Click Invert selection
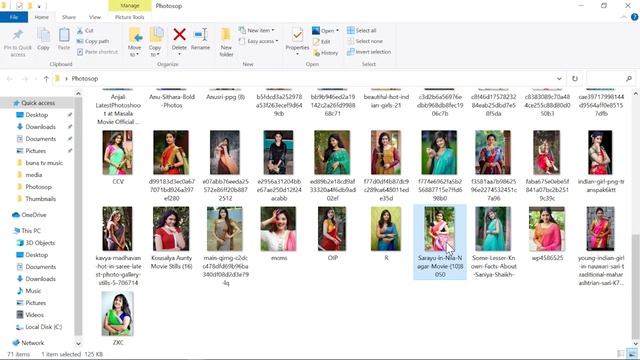Image resolution: width=640 pixels, height=360 pixels. pos(369,52)
